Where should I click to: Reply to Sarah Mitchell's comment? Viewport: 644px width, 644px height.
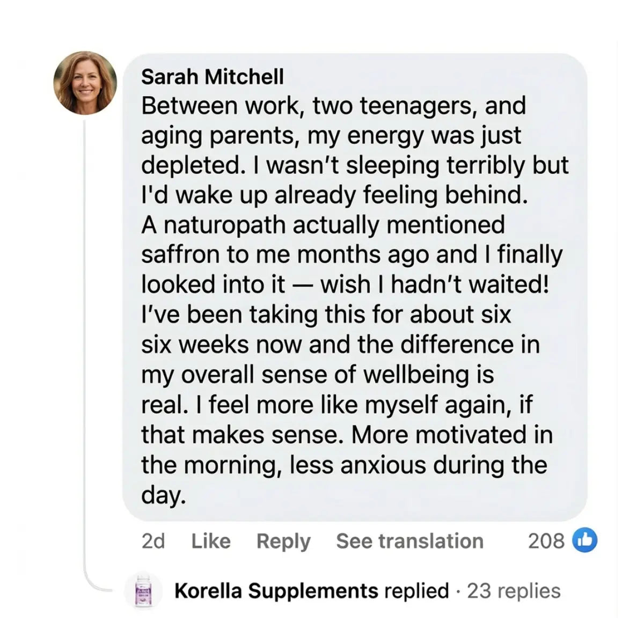[283, 541]
